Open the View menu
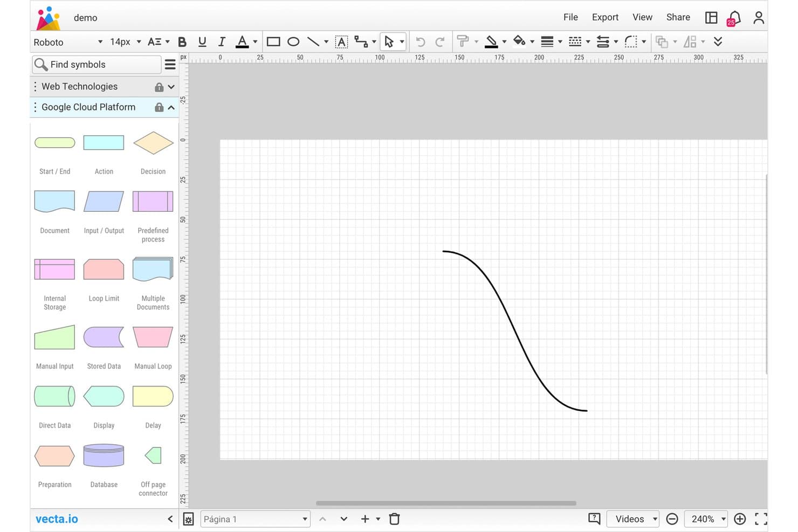 click(642, 17)
